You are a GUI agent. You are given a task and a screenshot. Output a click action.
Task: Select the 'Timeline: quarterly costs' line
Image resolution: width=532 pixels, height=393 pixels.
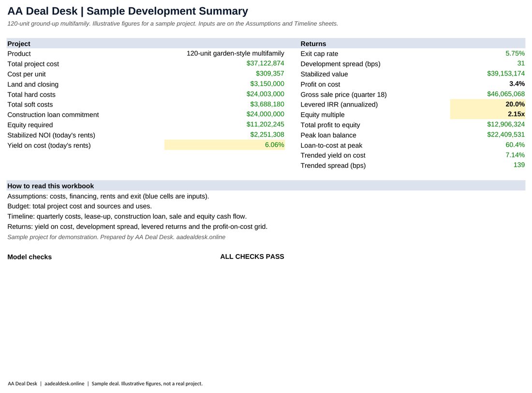pyautogui.click(x=127, y=216)
